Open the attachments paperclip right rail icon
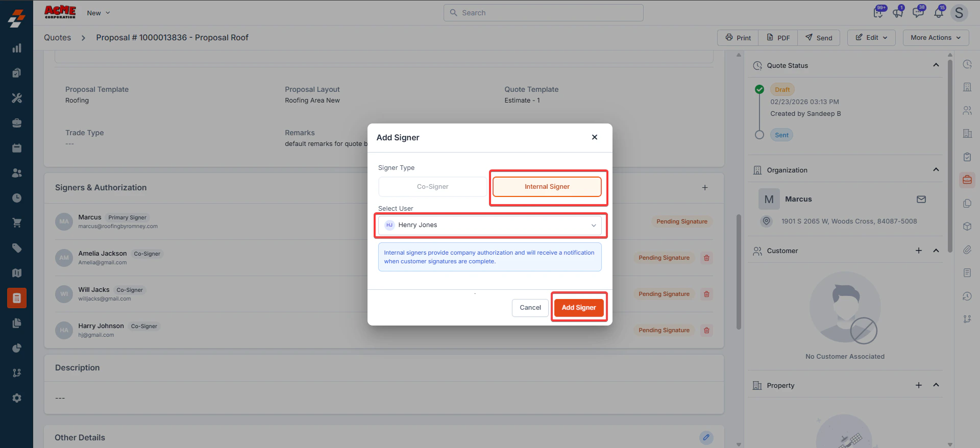The height and width of the screenshot is (448, 980). 967,250
